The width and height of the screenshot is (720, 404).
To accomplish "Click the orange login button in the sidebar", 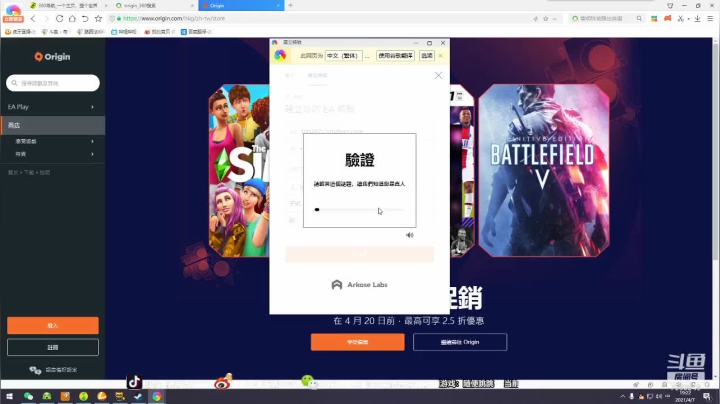I will coord(53,325).
